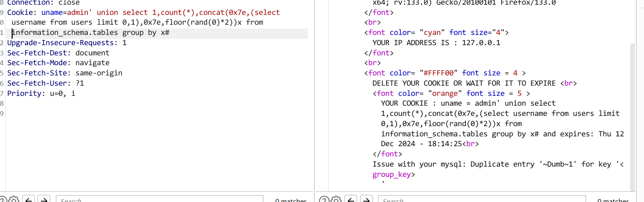Go to previous match in response pane
The image size is (644, 202).
tap(351, 199)
